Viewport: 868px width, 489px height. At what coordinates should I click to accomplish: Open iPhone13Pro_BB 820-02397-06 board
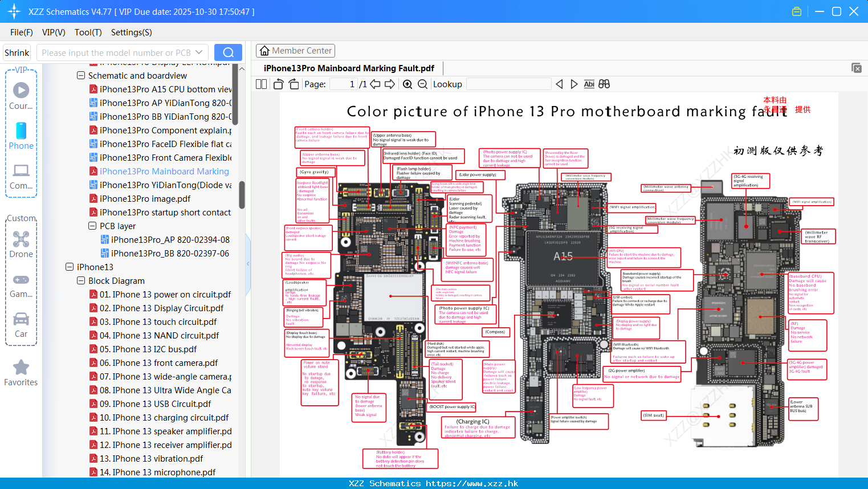click(165, 253)
